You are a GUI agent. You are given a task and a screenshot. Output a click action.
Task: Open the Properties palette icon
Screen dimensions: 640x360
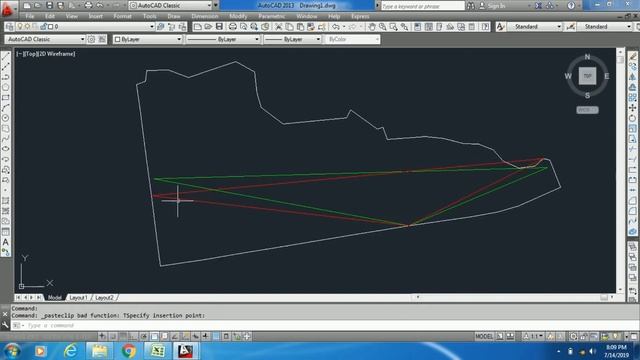[417, 27]
